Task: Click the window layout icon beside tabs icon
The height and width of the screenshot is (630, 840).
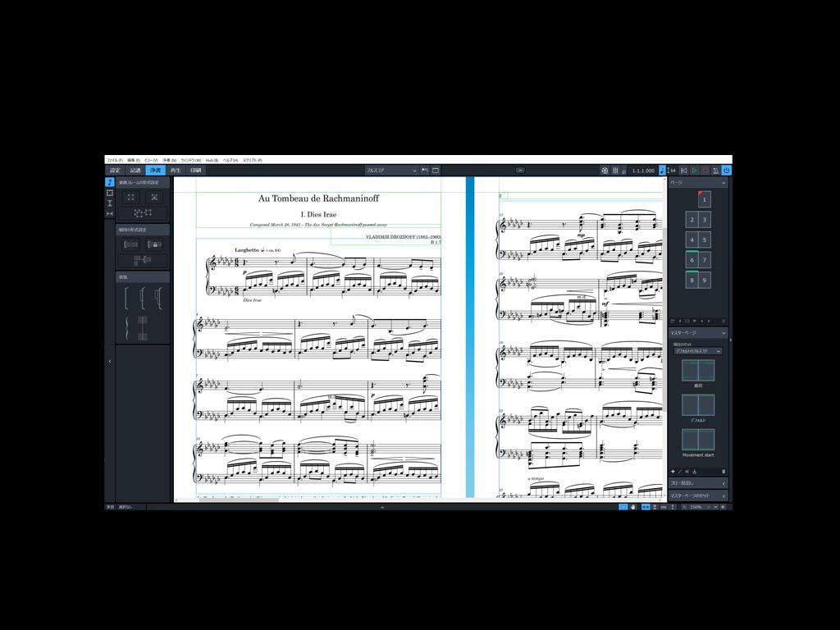Action: click(436, 171)
